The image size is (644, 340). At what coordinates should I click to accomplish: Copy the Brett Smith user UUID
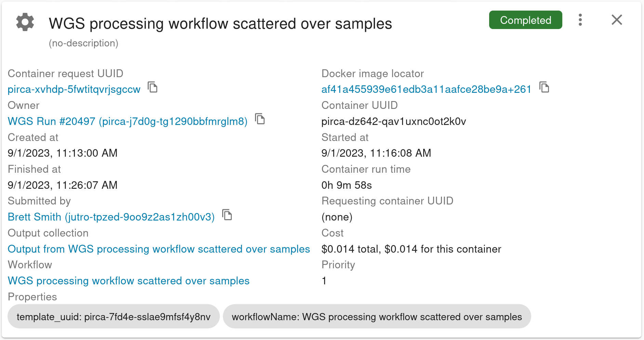click(227, 215)
